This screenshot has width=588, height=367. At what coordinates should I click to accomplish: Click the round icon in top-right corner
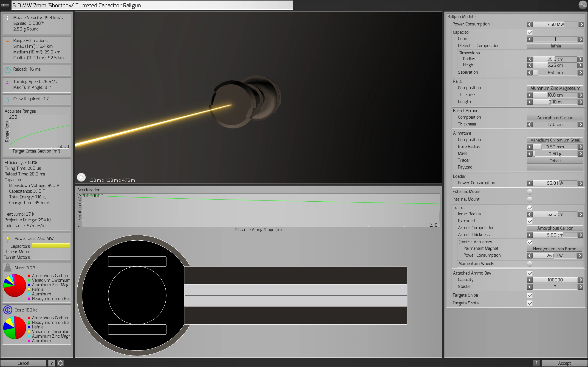click(582, 5)
